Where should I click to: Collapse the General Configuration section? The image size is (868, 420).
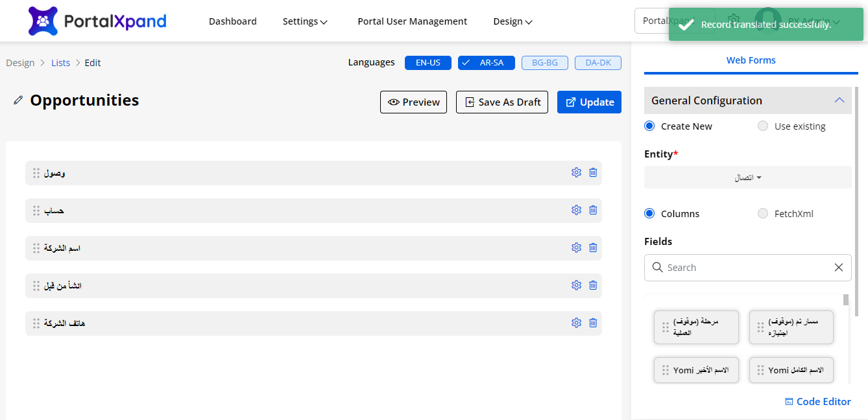pos(839,100)
